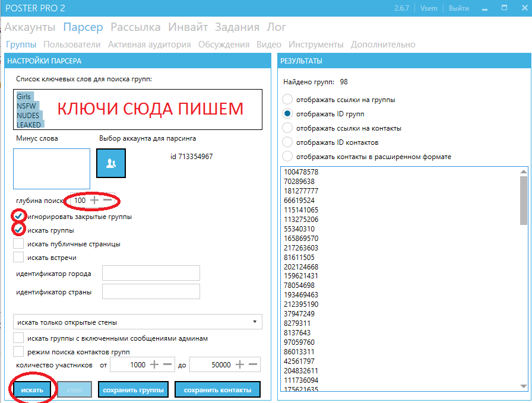Select the Активная аудитория sub-tab
This screenshot has width=532, height=403.
149,45
